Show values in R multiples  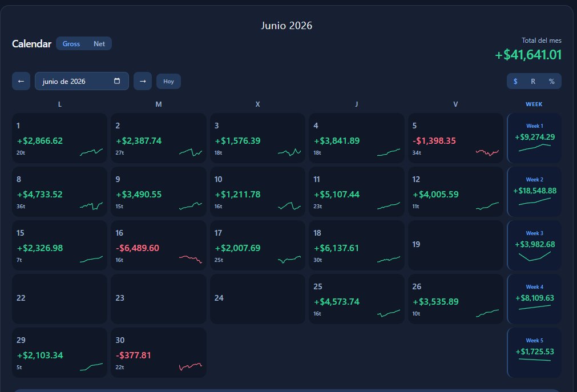click(x=533, y=82)
